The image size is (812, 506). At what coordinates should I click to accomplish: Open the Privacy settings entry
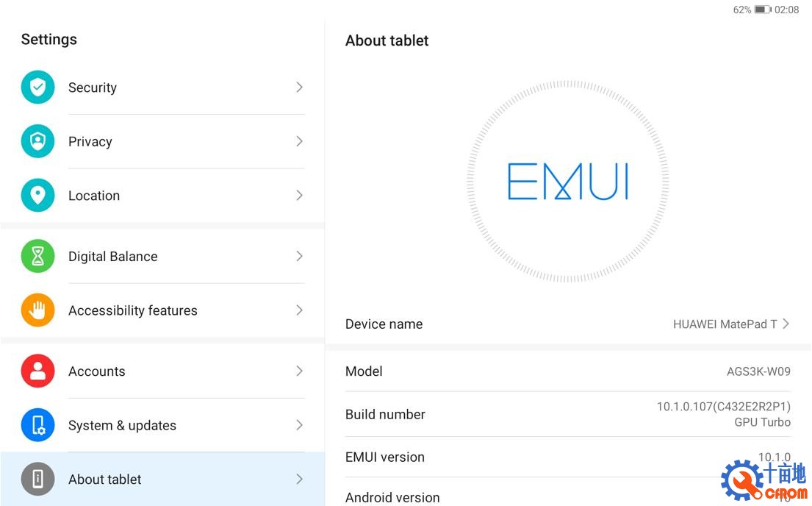(162, 141)
